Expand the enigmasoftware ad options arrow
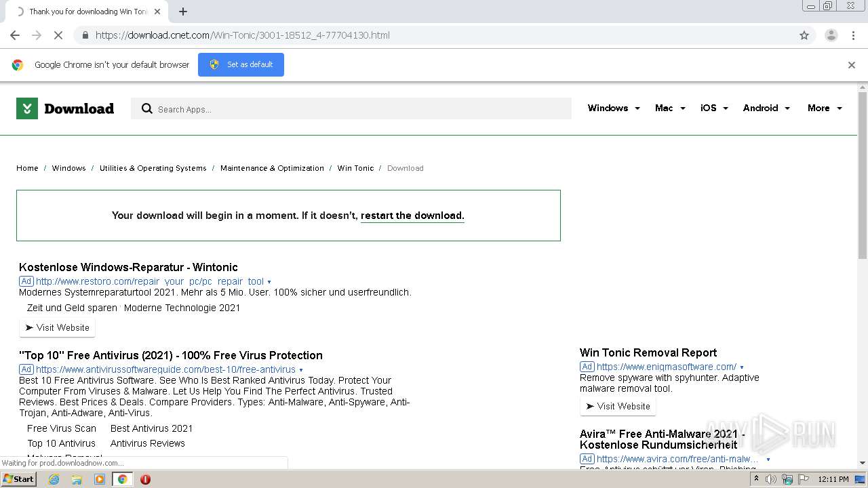This screenshot has height=488, width=868. 742,367
